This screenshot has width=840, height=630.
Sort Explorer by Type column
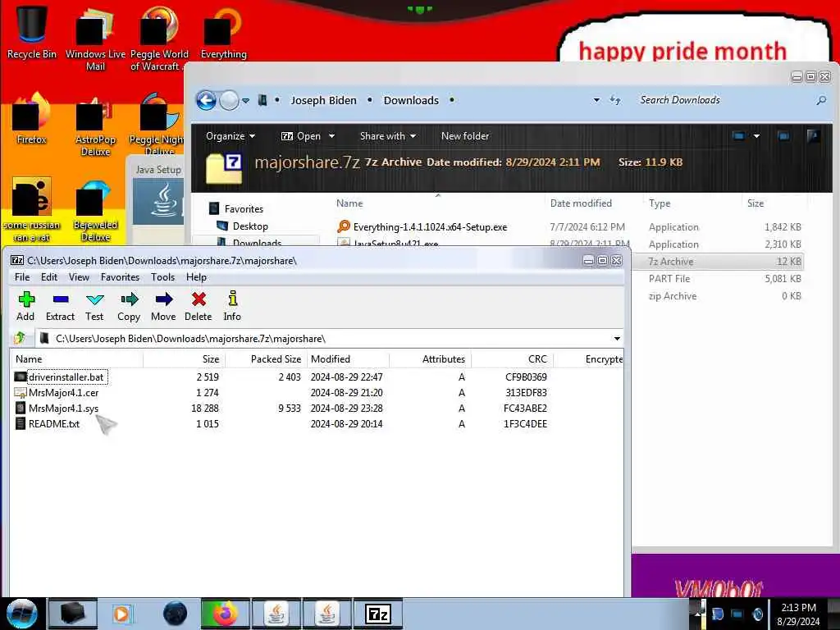click(x=660, y=203)
